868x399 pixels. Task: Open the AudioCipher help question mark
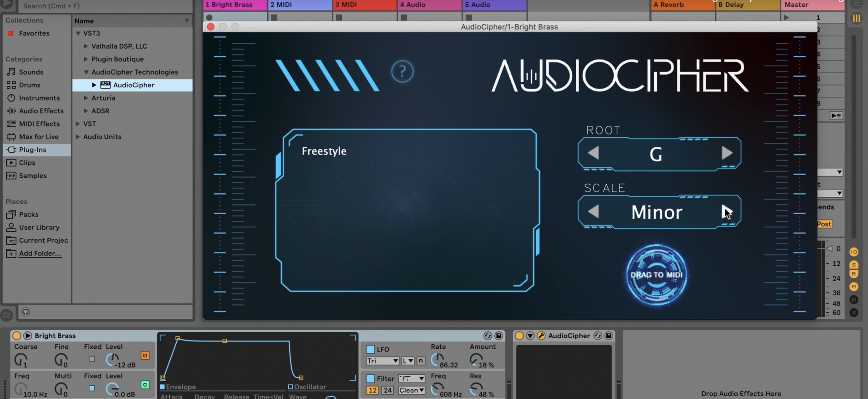pos(402,71)
